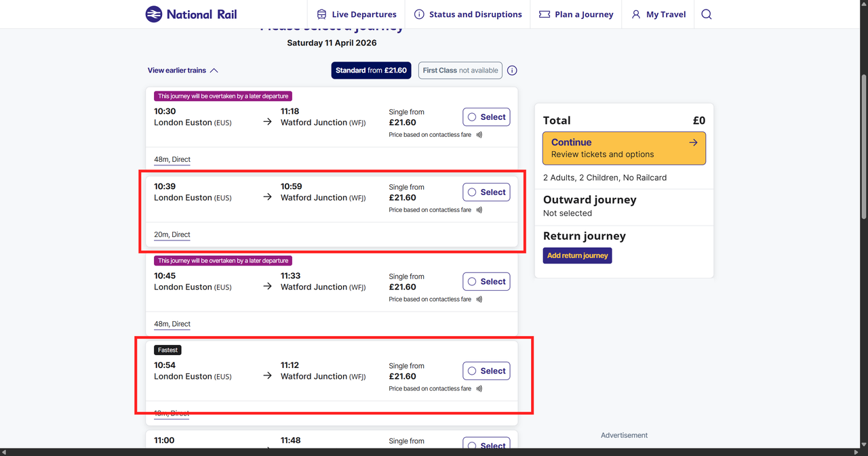Click the train icon in Live Departures
The width and height of the screenshot is (868, 456).
[x=322, y=14]
